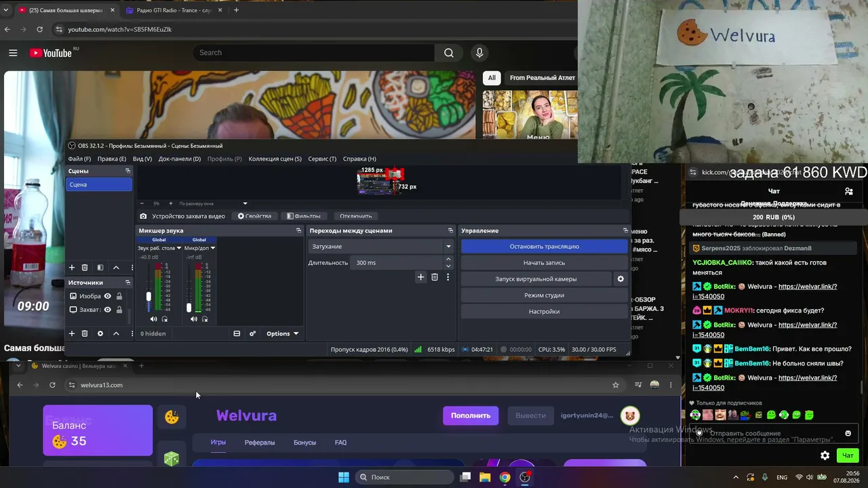Switch audio mixer layout icon
Viewport: 868px width, 488px height.
click(237, 333)
